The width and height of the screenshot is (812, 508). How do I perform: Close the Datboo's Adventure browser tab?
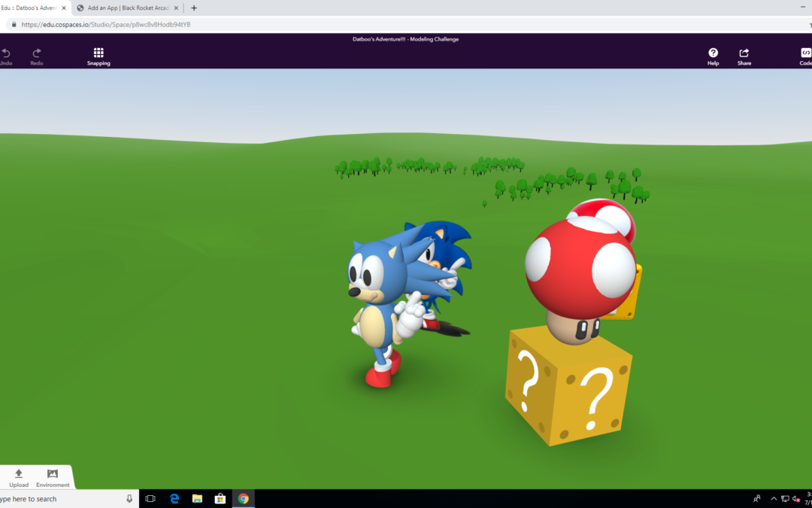coord(64,8)
